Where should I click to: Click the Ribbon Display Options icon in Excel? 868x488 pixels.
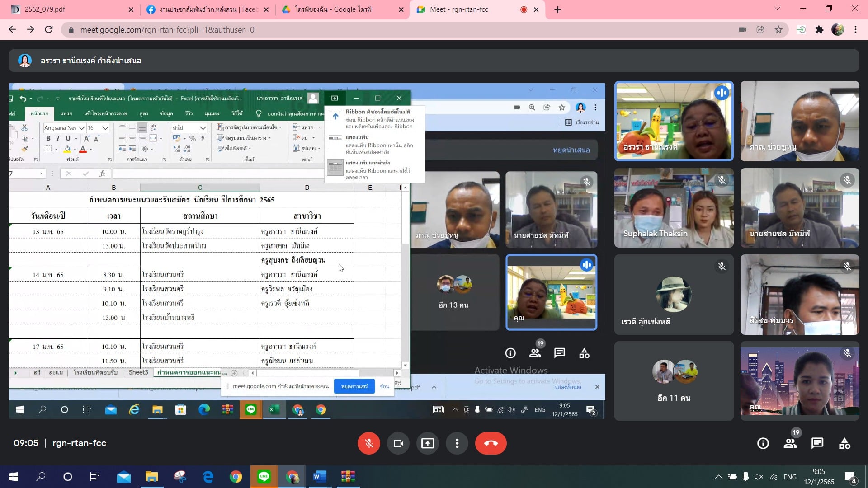(335, 98)
